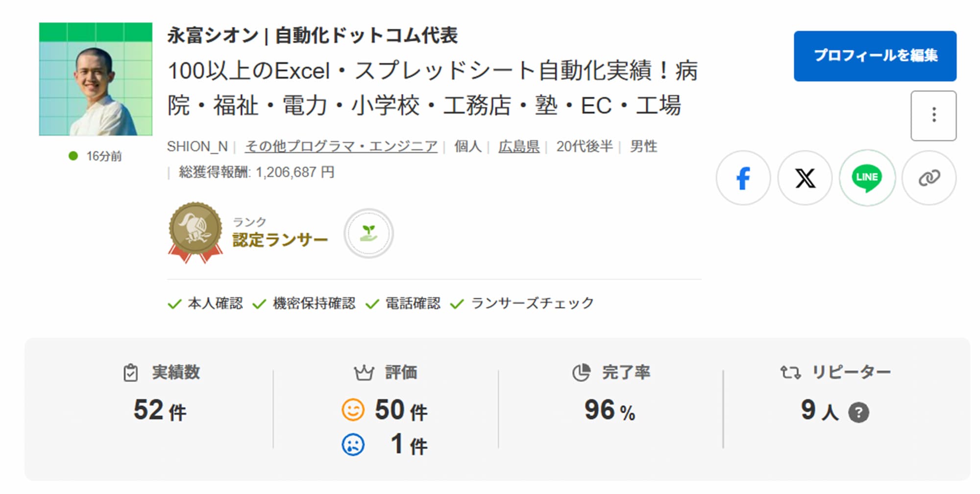
Task: Click the 完了率 pie chart icon
Action: [x=581, y=373]
